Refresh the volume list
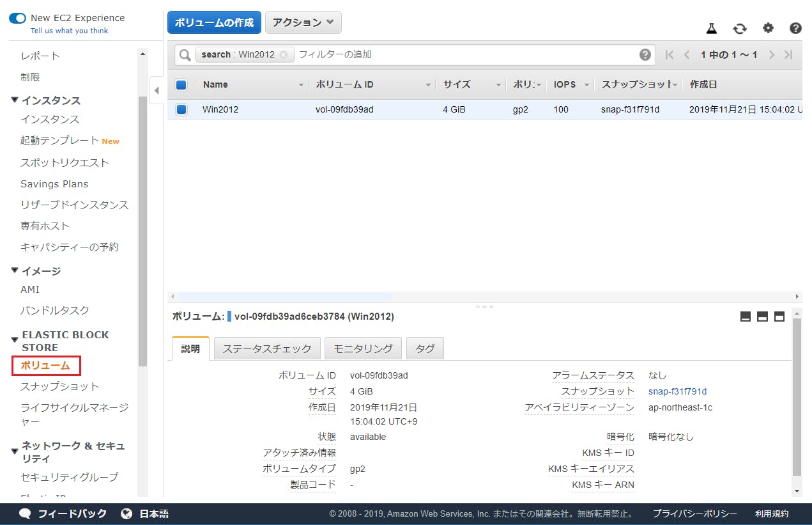The image size is (812, 525). [x=740, y=28]
